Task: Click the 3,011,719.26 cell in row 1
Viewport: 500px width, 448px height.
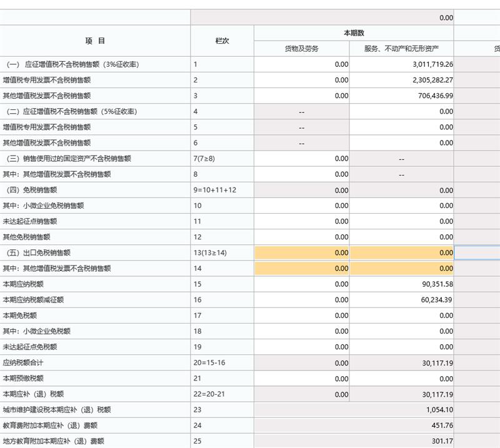Action: [x=401, y=64]
